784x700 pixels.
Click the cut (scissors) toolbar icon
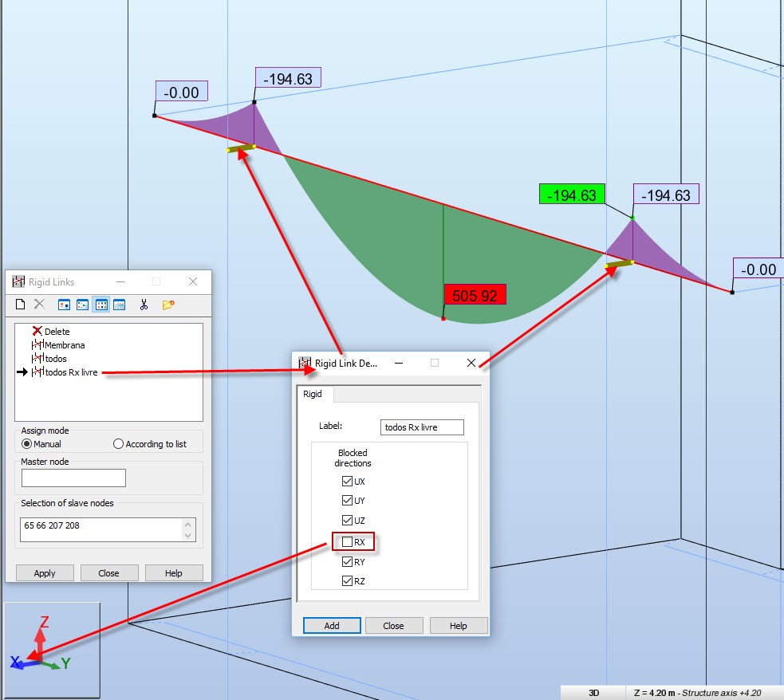144,304
